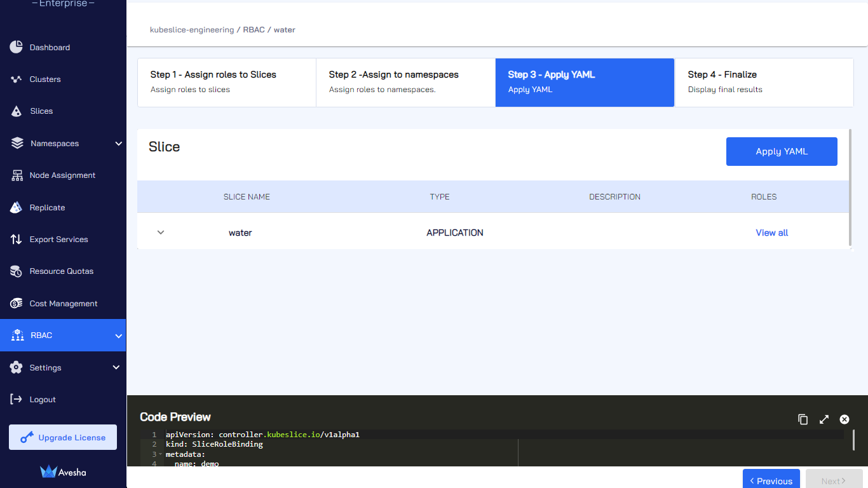Screen dimensions: 868x488
Task: Click the water slice name cell
Action: point(240,233)
